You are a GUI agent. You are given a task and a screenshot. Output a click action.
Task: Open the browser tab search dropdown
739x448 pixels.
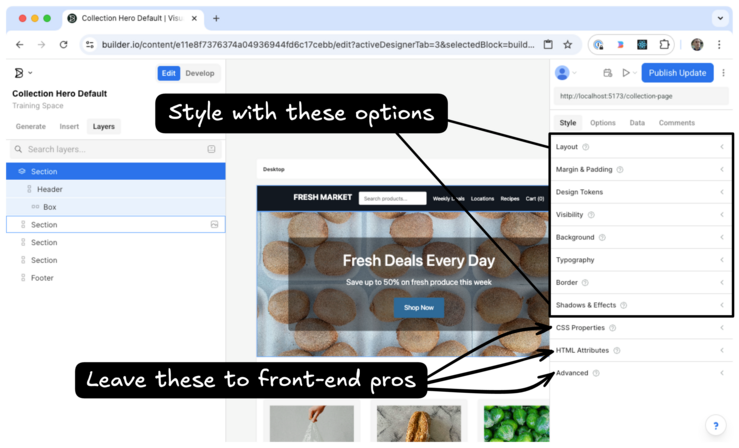(720, 18)
